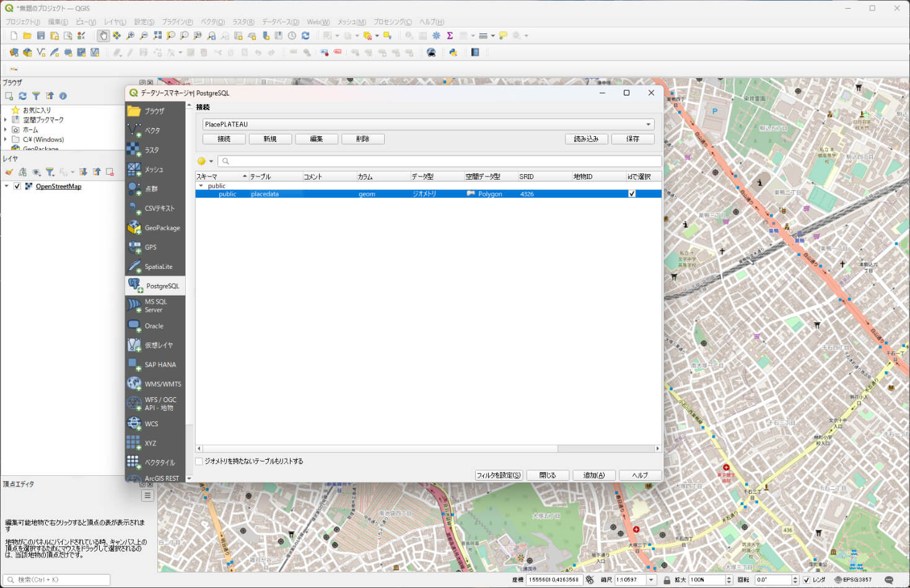The image size is (910, 588).
Task: Open the scale dropdown in status bar
Action: 651,580
